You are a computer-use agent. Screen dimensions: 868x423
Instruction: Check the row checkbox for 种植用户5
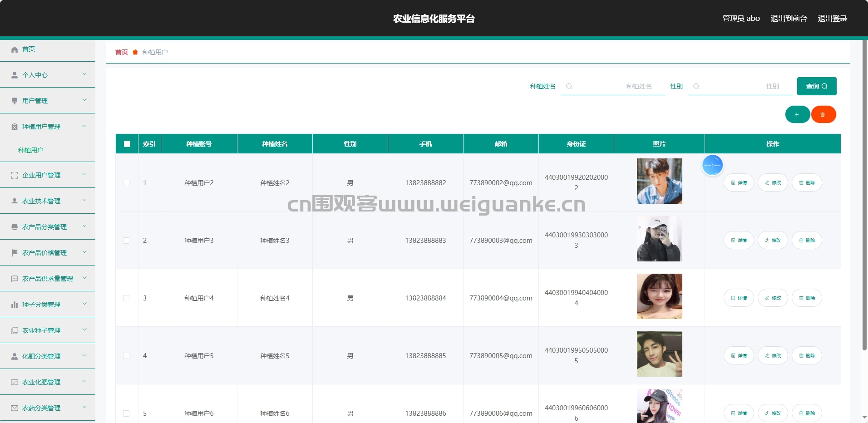[x=126, y=356]
